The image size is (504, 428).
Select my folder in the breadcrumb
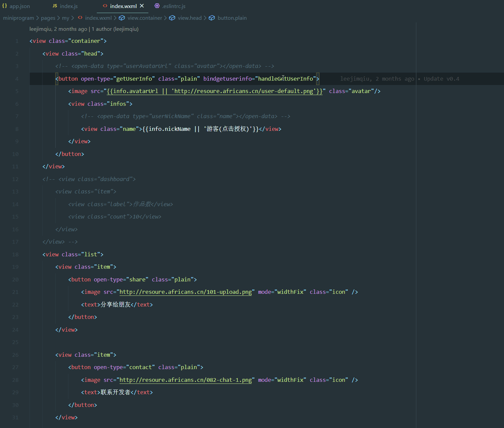[66, 18]
